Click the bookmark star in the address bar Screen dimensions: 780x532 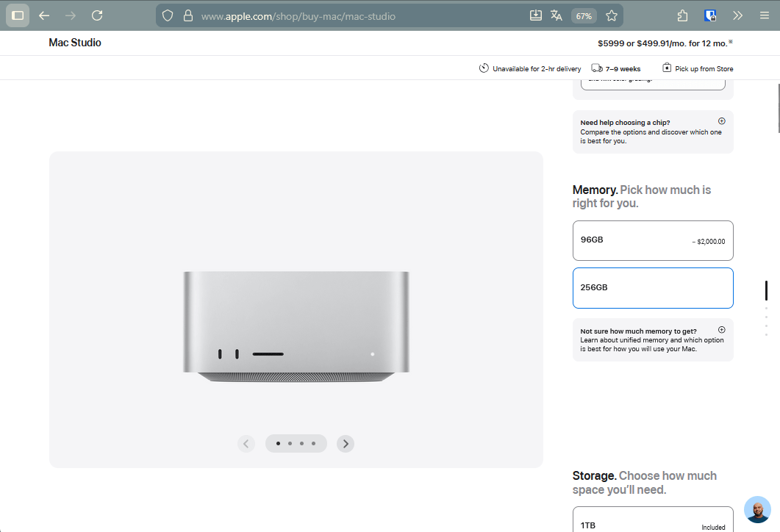click(x=611, y=15)
